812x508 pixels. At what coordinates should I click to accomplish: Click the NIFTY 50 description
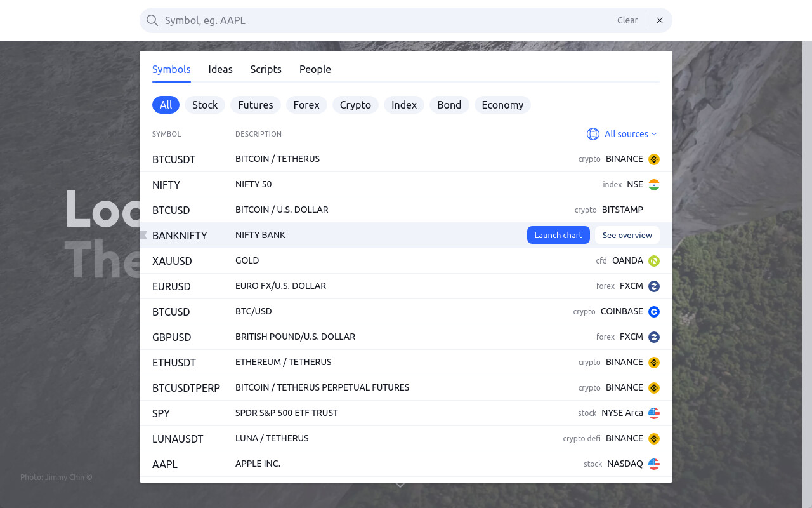[x=253, y=184]
